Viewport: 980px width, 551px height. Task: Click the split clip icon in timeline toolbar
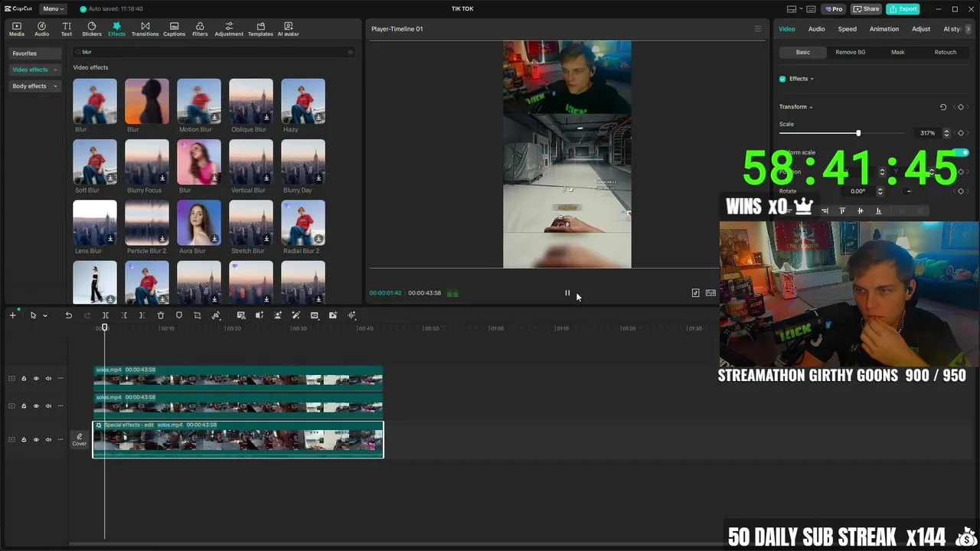106,315
